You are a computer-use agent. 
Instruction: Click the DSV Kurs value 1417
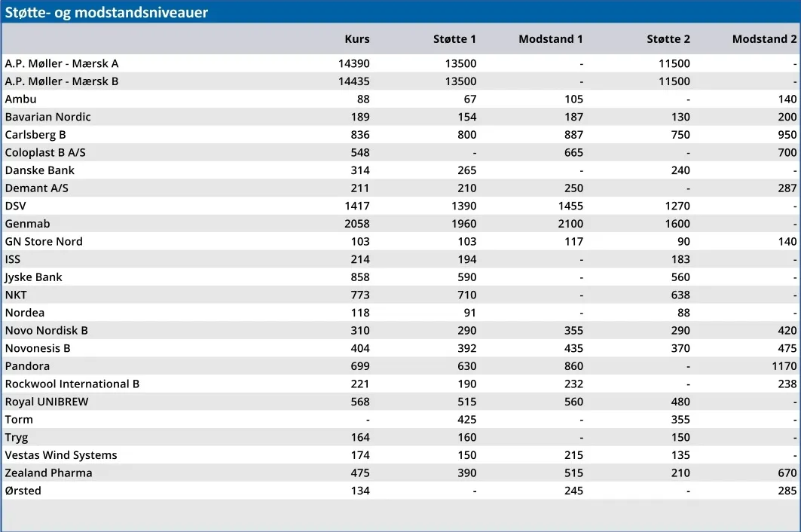pos(357,206)
